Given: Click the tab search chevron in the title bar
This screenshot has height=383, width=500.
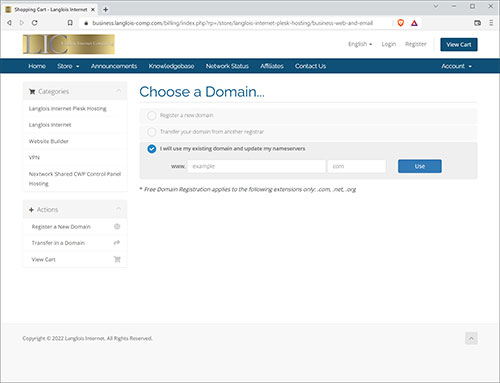Looking at the screenshot, I should [x=436, y=6].
